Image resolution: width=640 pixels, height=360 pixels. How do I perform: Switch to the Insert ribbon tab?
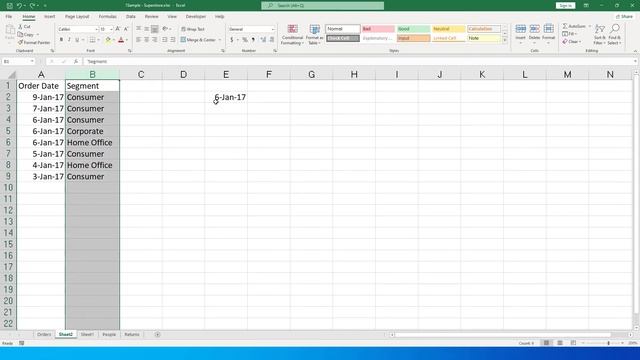pos(49,17)
